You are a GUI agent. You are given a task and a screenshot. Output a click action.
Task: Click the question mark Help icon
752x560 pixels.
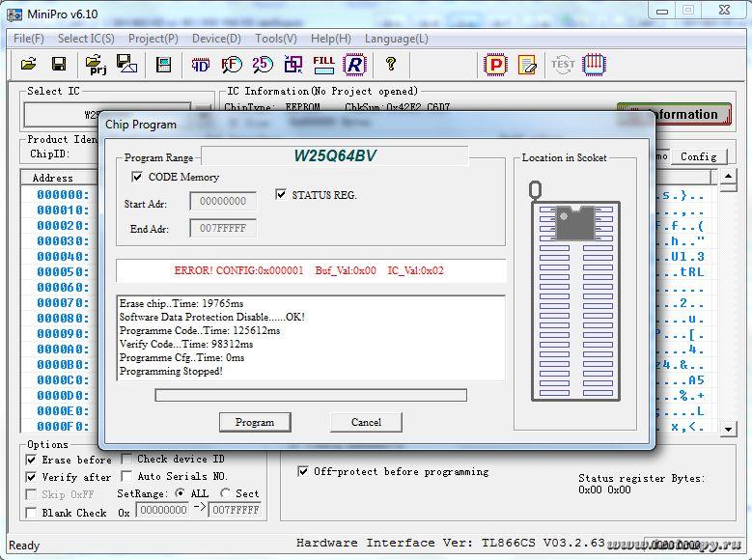pyautogui.click(x=390, y=65)
